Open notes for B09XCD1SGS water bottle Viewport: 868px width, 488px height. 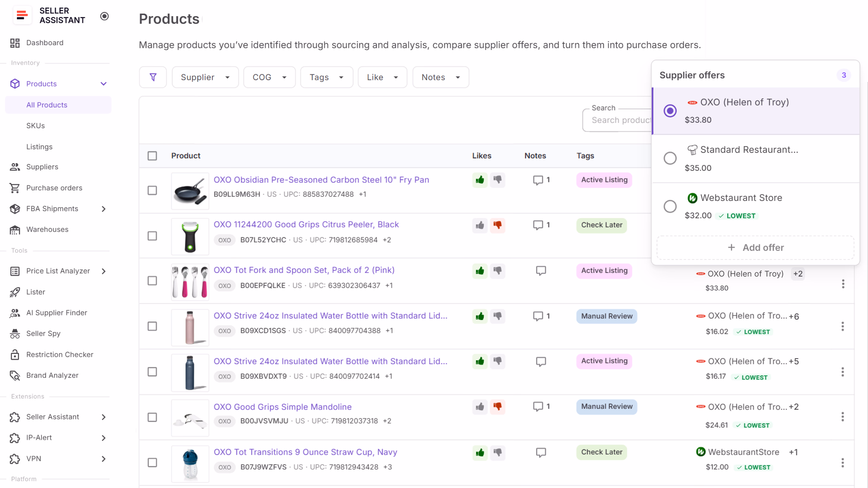(541, 316)
